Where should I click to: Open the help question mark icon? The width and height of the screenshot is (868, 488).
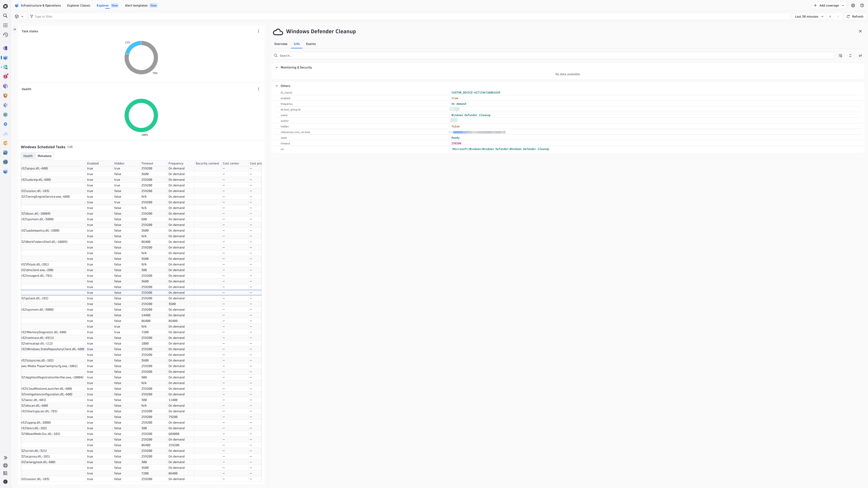click(x=862, y=5)
